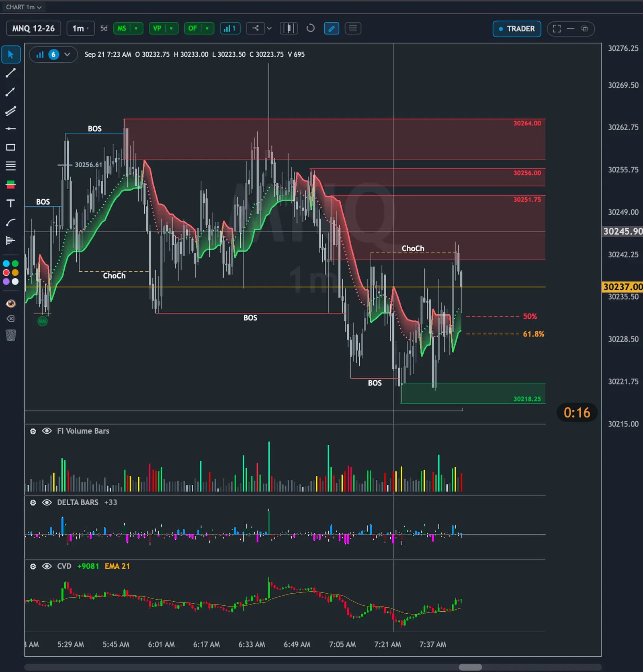Screen dimensions: 643x672
Task: Select the cursor pointer tool
Action: (11, 55)
